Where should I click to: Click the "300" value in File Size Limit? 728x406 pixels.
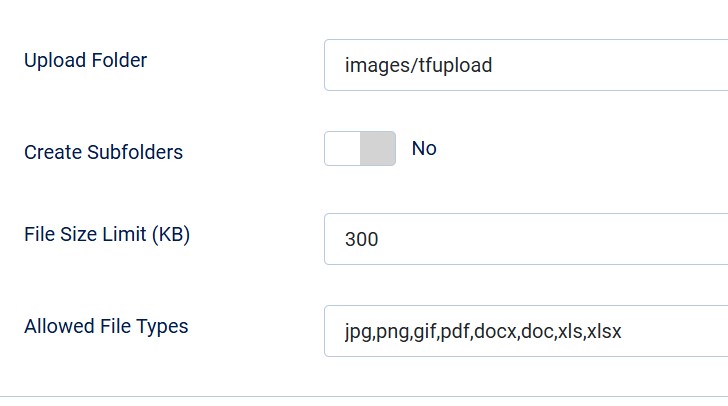tap(361, 240)
